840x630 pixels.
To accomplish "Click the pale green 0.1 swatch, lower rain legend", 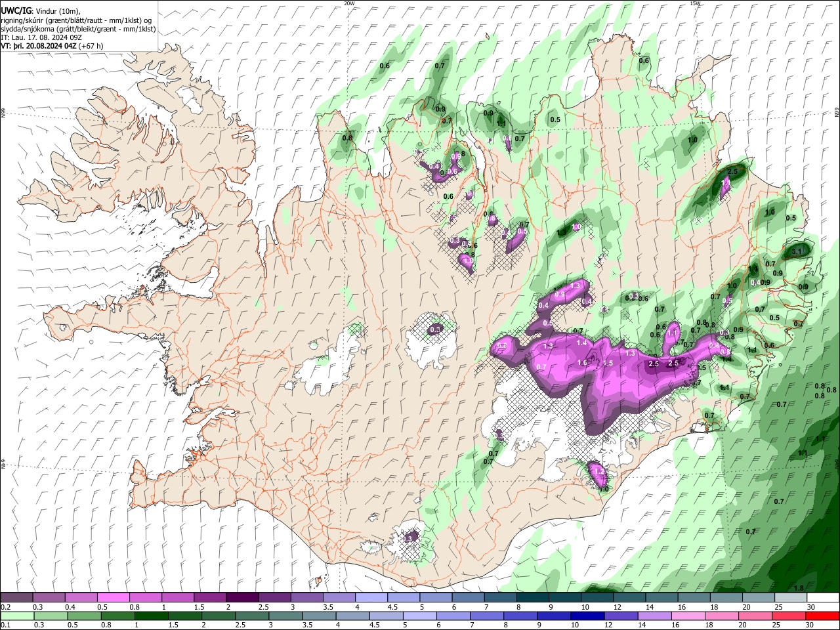I will coord(17,616).
